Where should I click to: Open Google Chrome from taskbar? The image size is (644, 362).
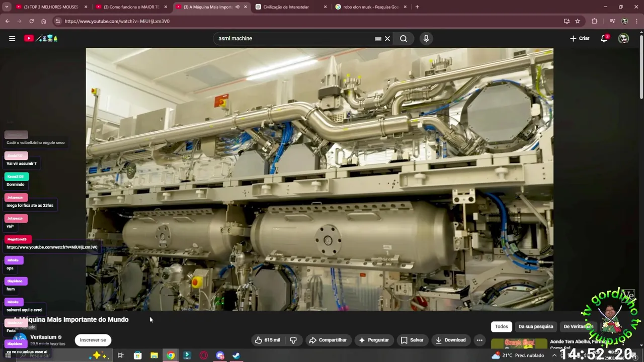[171, 355]
